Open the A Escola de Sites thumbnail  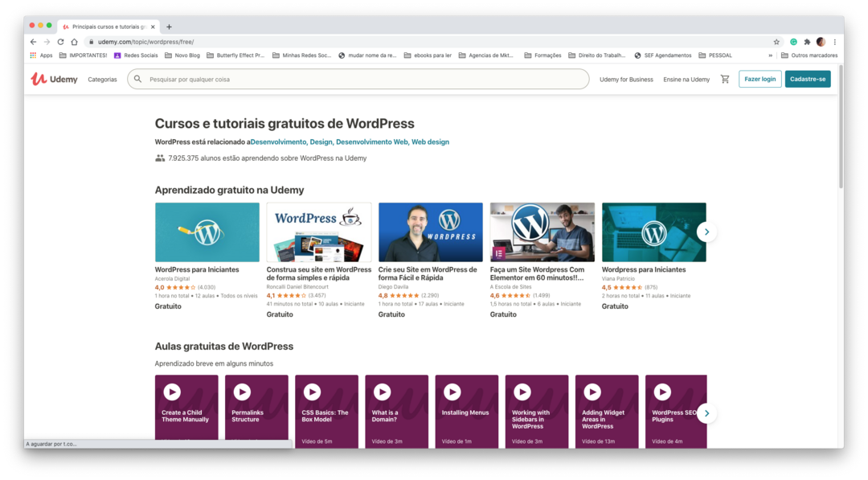(542, 232)
